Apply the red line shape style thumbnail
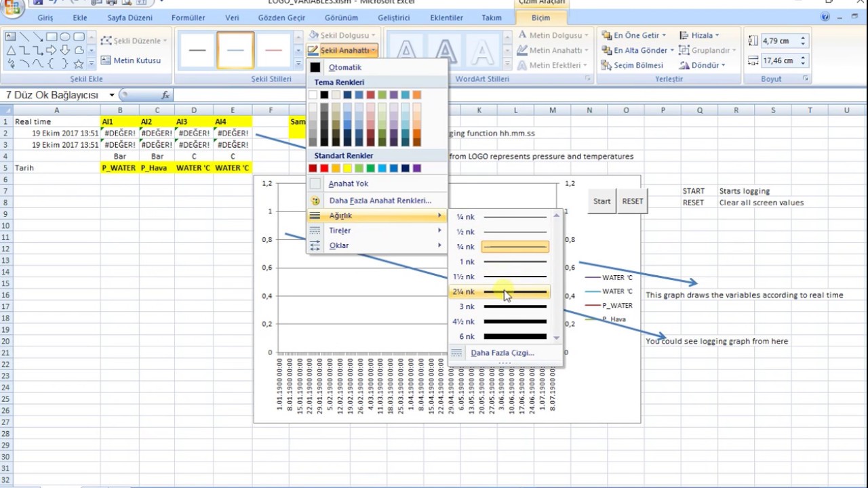Screen dimensions: 868x488 click(x=273, y=50)
